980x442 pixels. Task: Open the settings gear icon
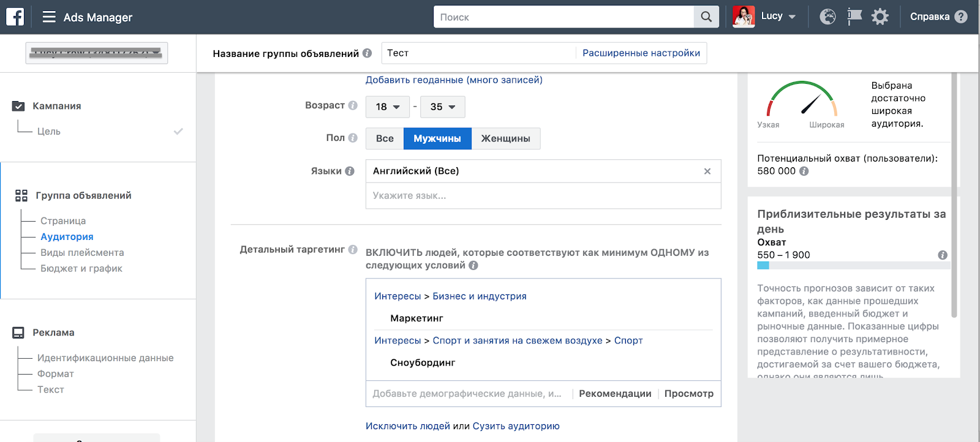click(880, 17)
